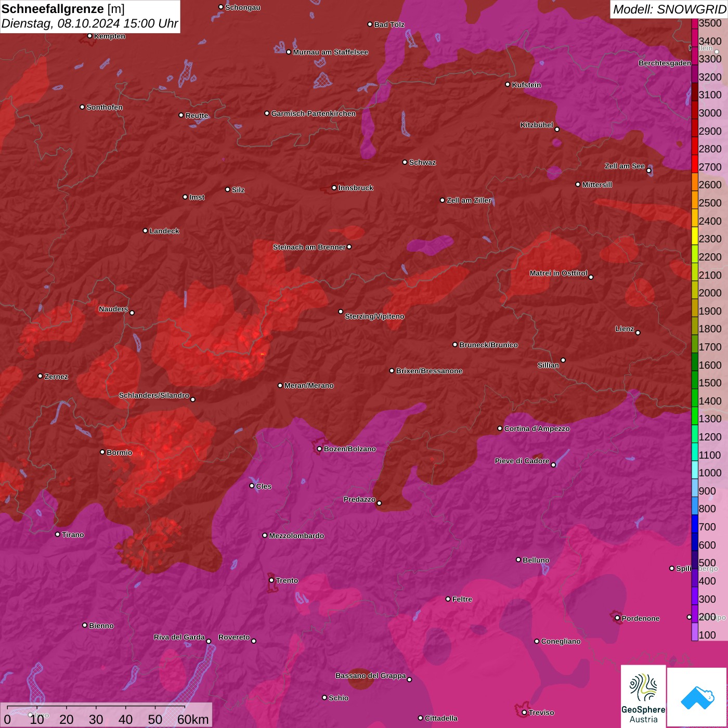Viewport: 728px width, 728px height.
Task: Click the Nauders village label
Action: click(113, 309)
